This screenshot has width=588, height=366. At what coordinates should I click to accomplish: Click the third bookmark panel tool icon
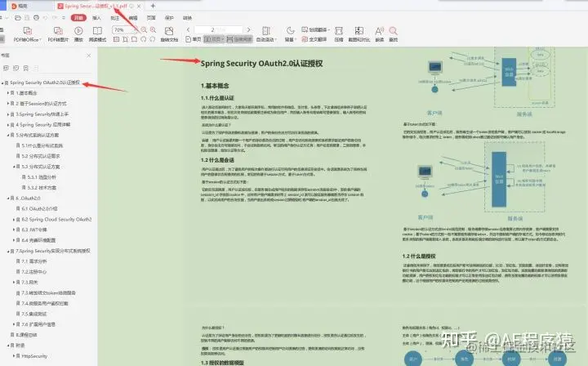26,68
